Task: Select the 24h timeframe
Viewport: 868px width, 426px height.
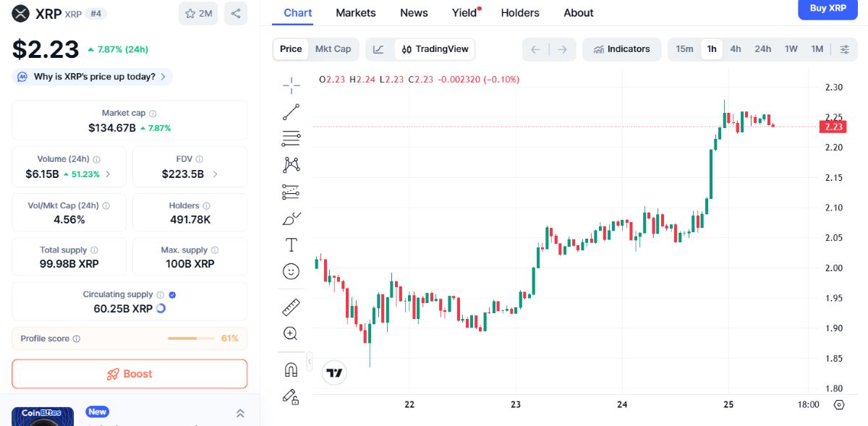Action: click(x=763, y=49)
